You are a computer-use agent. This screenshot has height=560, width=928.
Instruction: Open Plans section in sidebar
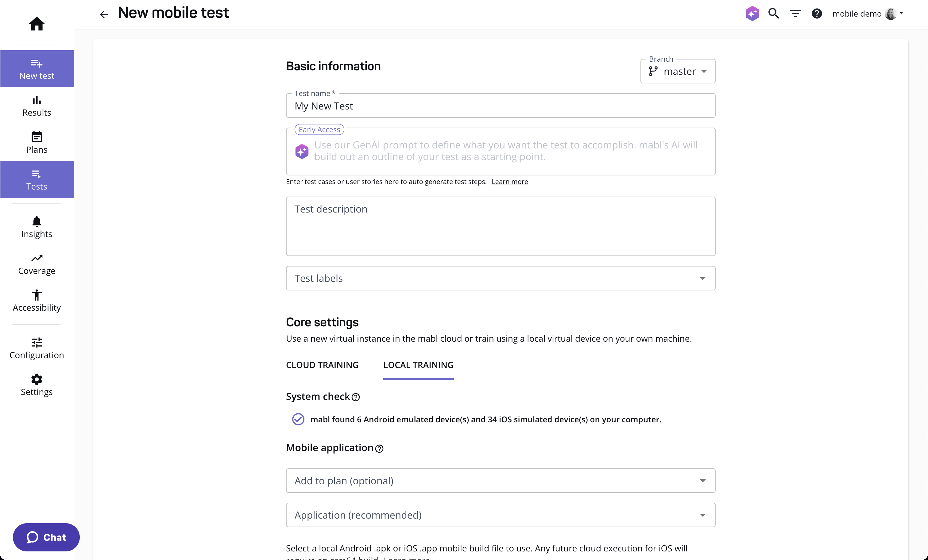tap(37, 143)
